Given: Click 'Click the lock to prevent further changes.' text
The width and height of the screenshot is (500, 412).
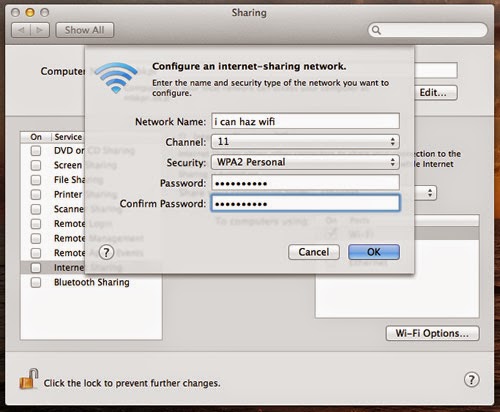Looking at the screenshot, I should (x=132, y=383).
